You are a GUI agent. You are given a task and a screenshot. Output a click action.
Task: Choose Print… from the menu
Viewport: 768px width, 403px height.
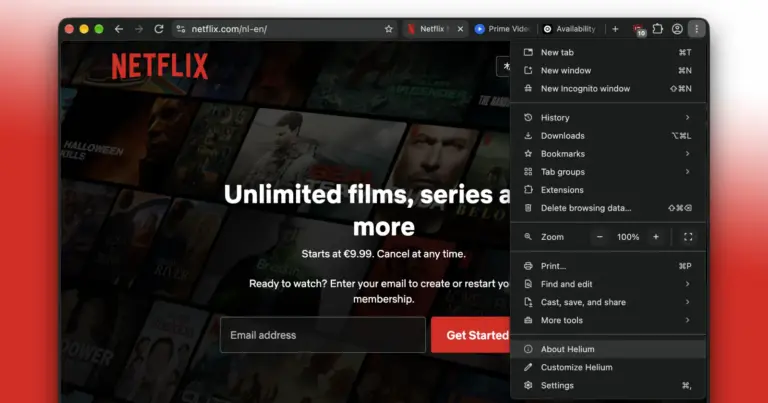[608, 266]
